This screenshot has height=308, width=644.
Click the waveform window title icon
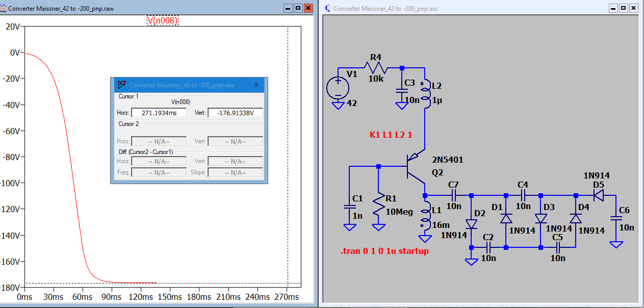click(4, 8)
